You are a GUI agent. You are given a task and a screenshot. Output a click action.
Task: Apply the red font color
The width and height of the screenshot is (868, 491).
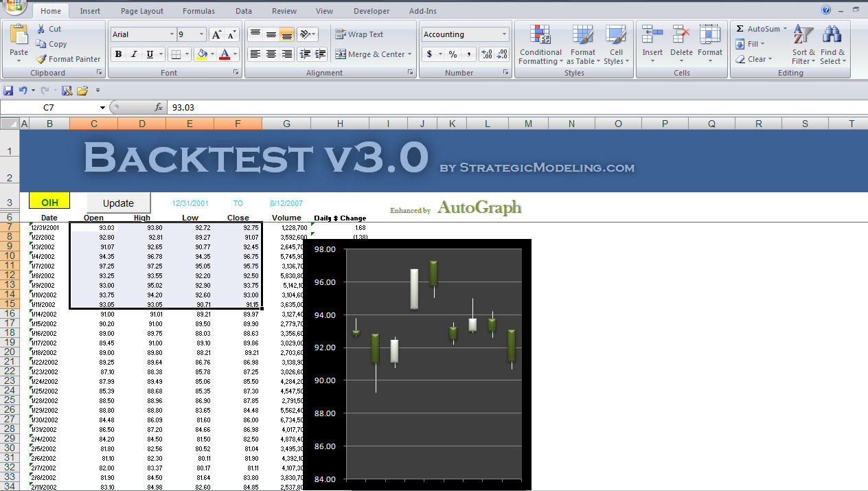(x=224, y=54)
